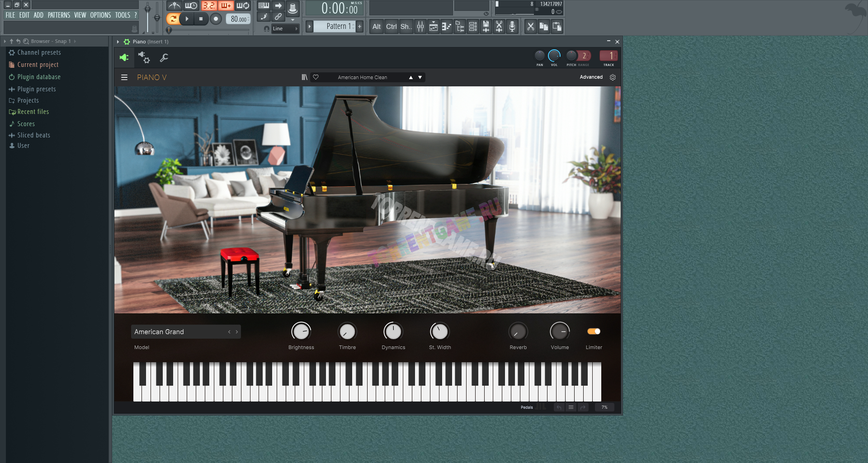Favorite the preset with the heart icon
The height and width of the screenshot is (463, 868).
[x=316, y=77]
